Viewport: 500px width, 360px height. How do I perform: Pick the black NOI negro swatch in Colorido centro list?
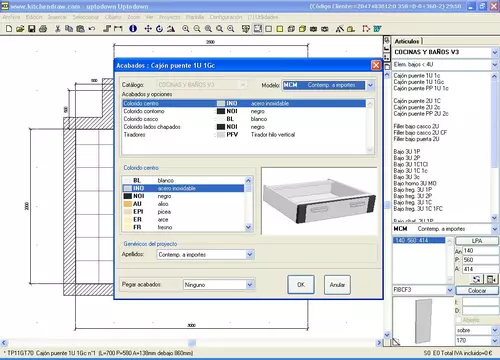coord(128,196)
